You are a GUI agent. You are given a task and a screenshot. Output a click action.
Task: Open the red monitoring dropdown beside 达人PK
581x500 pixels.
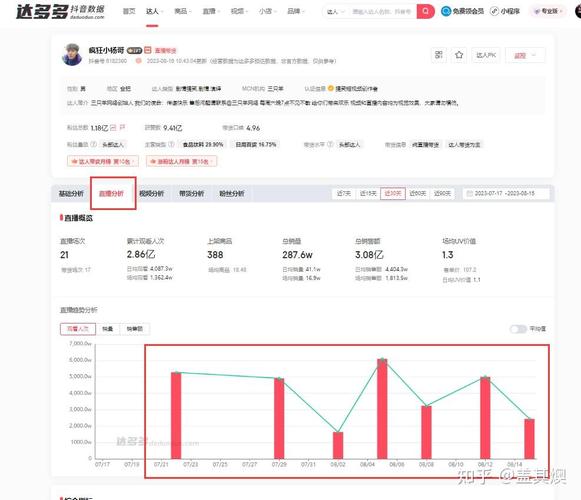pos(525,55)
